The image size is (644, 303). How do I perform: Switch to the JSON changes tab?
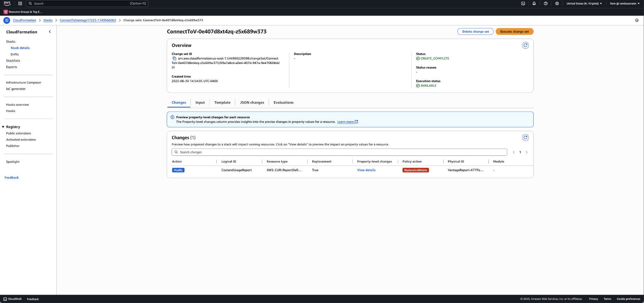click(x=252, y=103)
